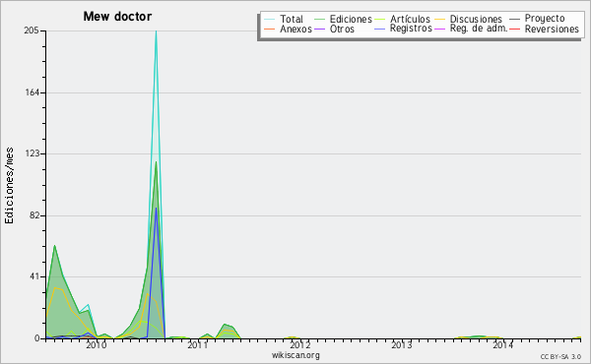Click the y-axis value 123
This screenshot has height=364, width=591.
click(x=33, y=153)
